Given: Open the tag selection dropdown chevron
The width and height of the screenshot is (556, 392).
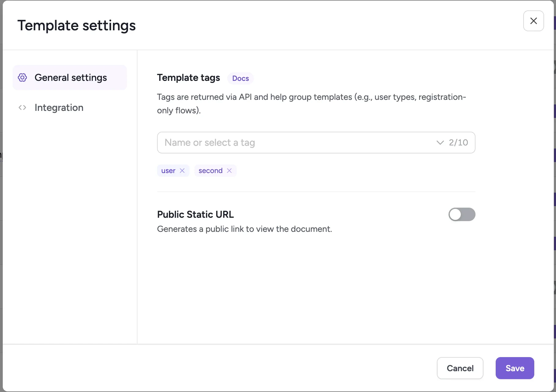Looking at the screenshot, I should point(440,142).
